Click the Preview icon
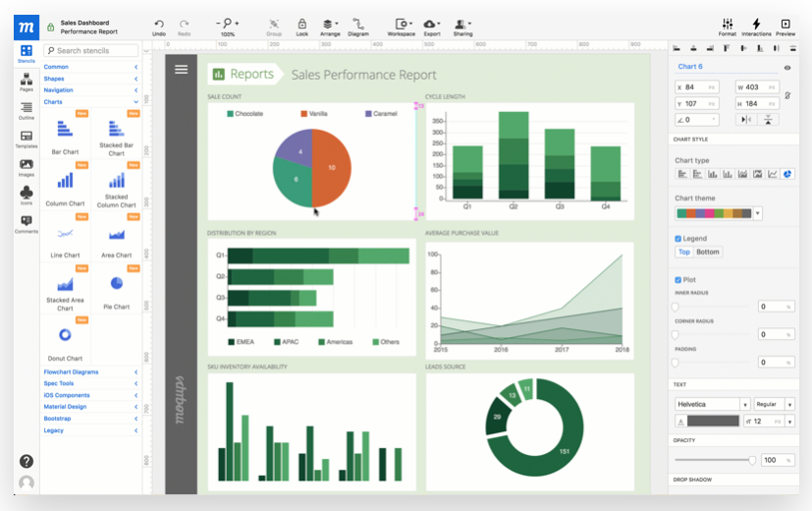 point(785,27)
